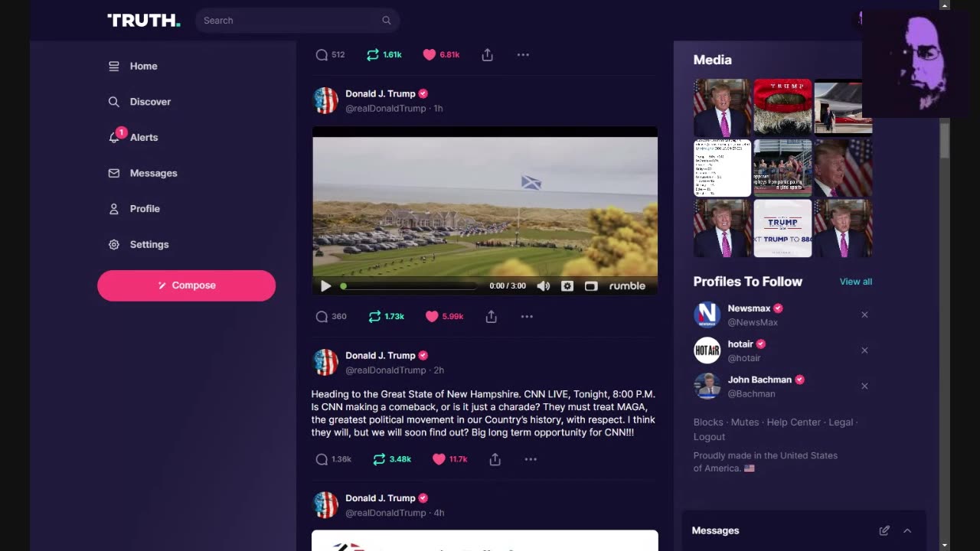Like the post with 6.81k hearts
Image resolution: width=980 pixels, height=551 pixels.
pyautogui.click(x=430, y=55)
